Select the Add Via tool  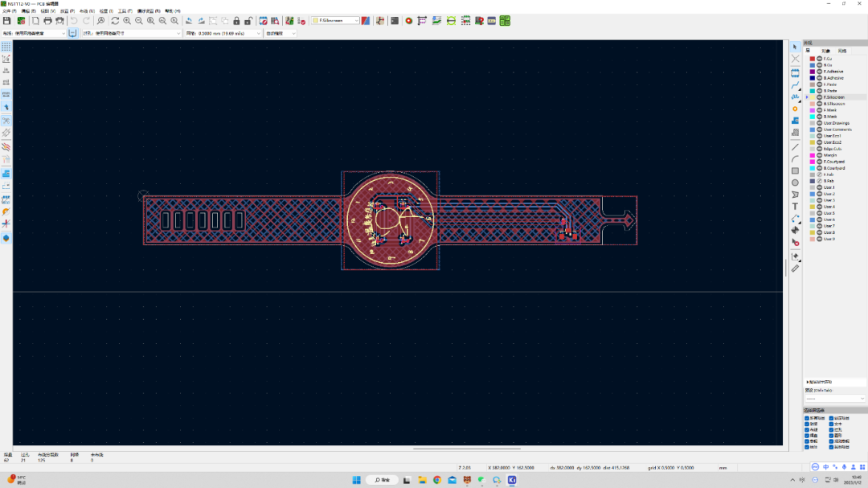(x=795, y=109)
